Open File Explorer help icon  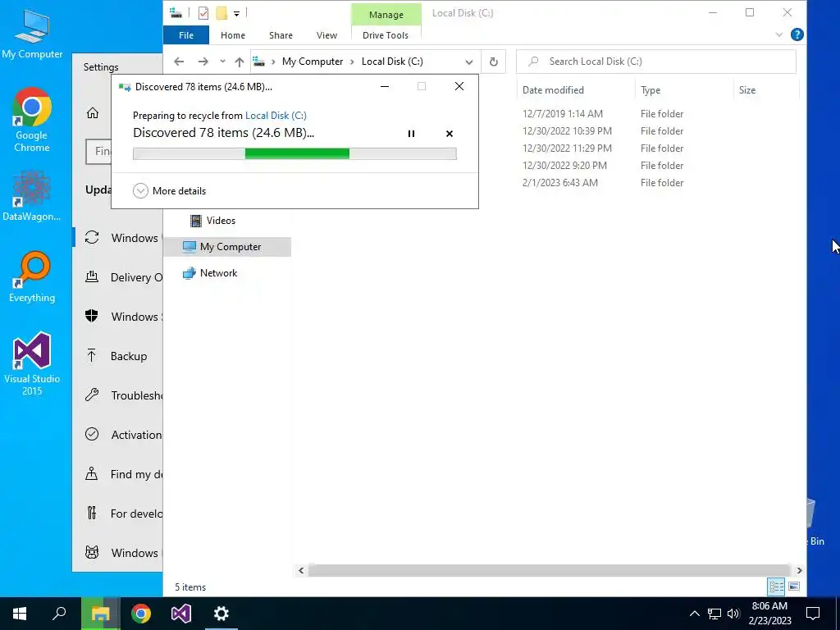[797, 34]
